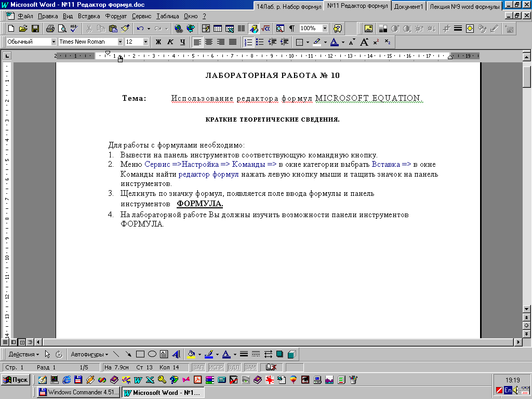Click the Пуск start button
Screen dimensions: 532x399
coord(16,380)
